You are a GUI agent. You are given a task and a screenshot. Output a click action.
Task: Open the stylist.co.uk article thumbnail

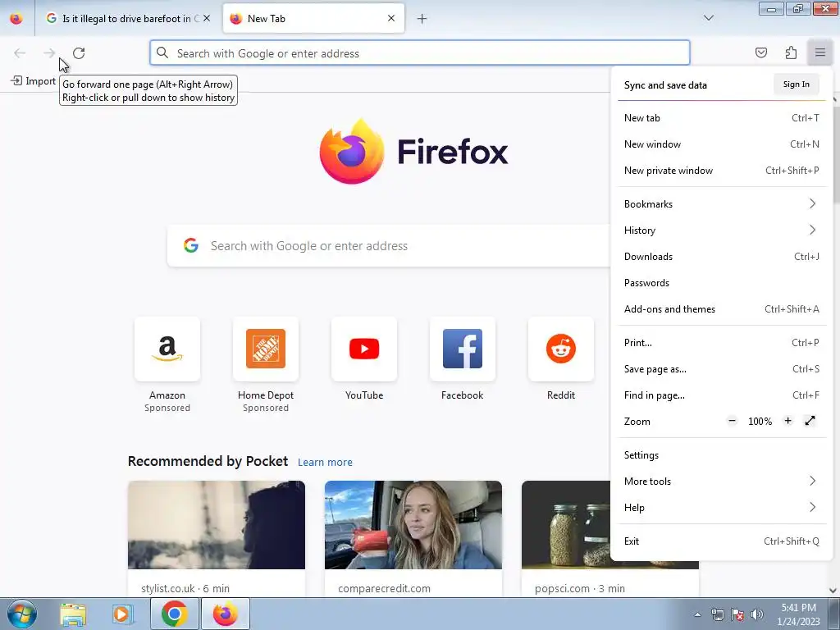coord(217,525)
